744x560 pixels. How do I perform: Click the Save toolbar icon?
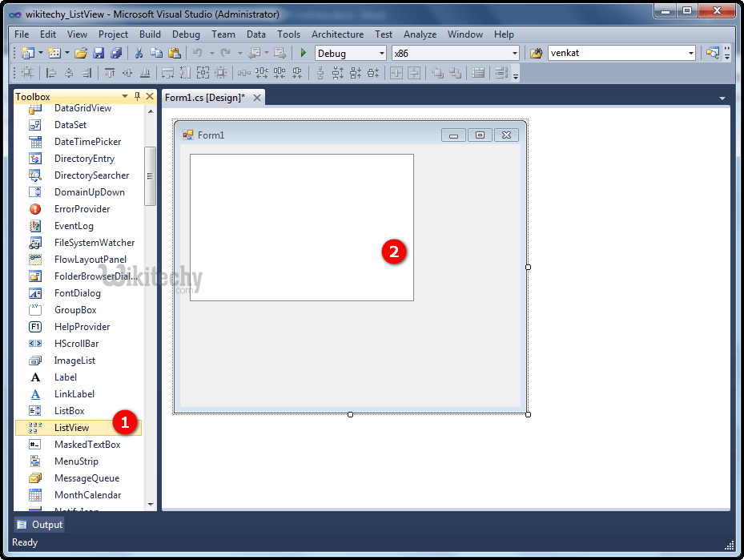coord(98,52)
